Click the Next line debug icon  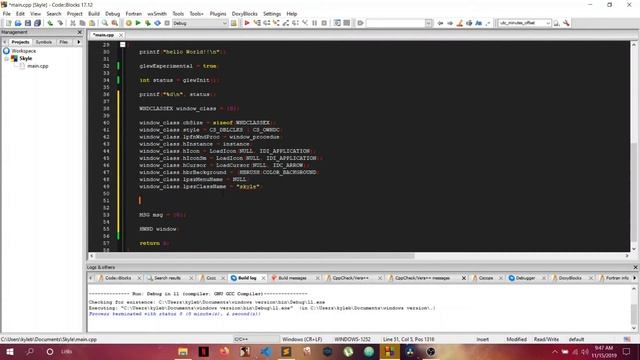tap(267, 23)
